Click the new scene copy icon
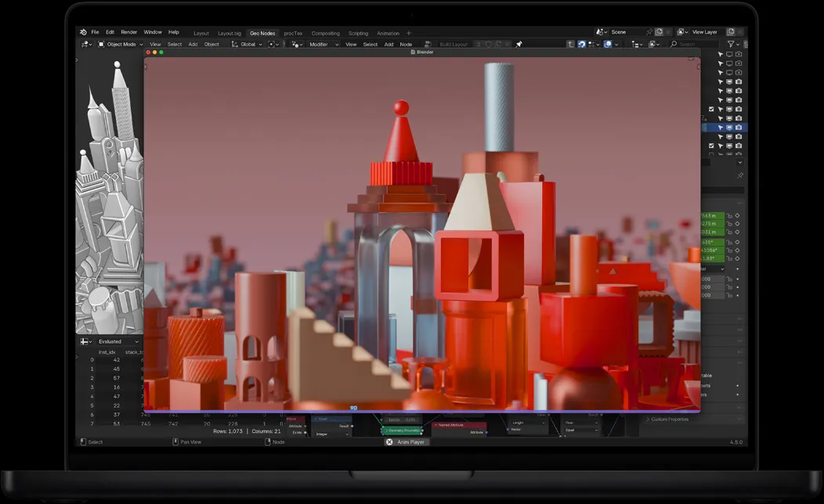The width and height of the screenshot is (824, 504). click(x=659, y=31)
